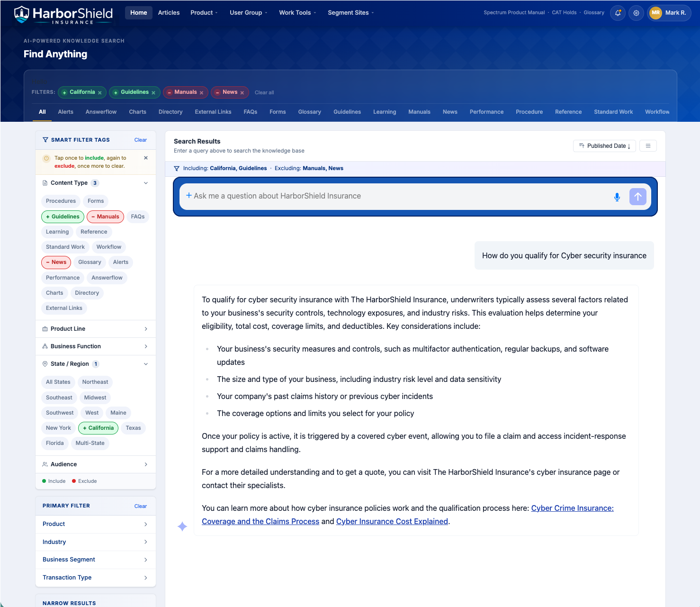Screen dimensions: 700x607
Task: Toggle the Guidelines content type tag
Action: (63, 217)
